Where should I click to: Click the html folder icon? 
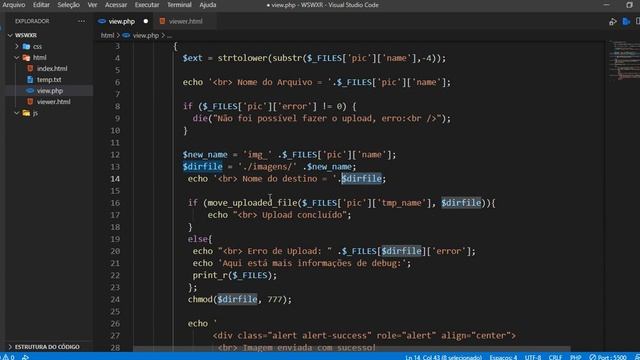point(27,58)
